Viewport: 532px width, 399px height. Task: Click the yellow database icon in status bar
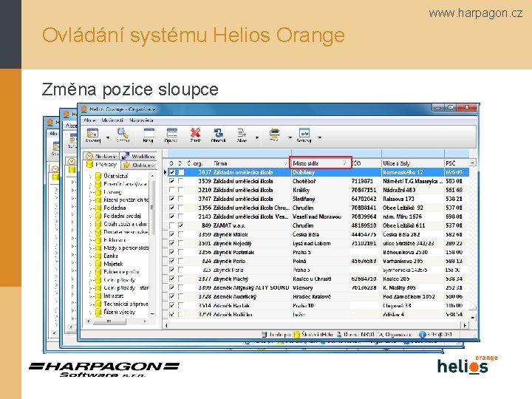click(x=297, y=335)
